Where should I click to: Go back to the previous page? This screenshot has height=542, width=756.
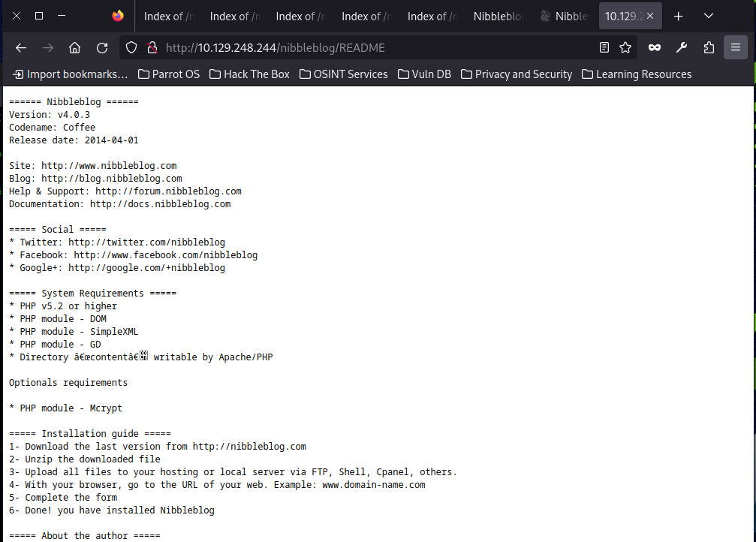coord(21,48)
